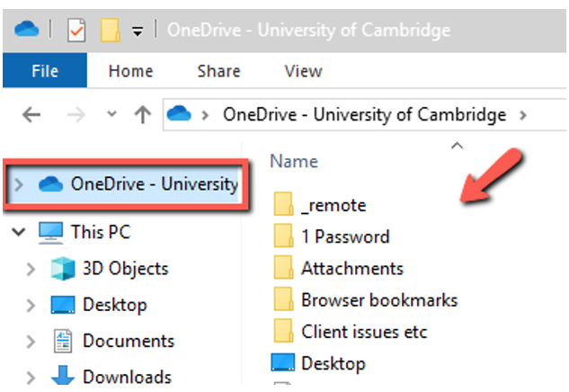The height and width of the screenshot is (392, 569).
Task: Click the Properties checkmark icon in quick access toolbar
Action: tap(76, 31)
